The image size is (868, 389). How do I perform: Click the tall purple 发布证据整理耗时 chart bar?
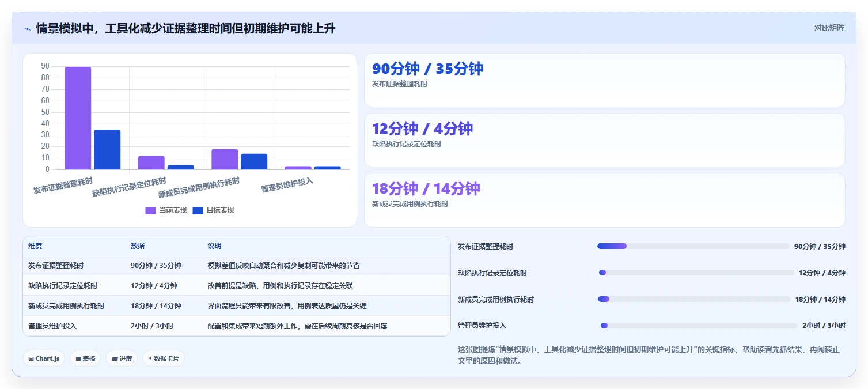pos(78,118)
